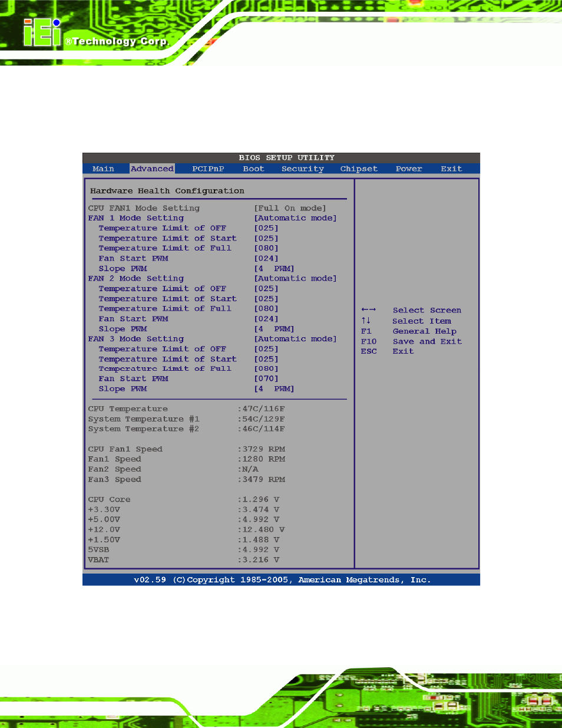Click the +3.30V reading 3.474 V
Image resolution: width=562 pixels, height=728 pixels.
click(x=259, y=510)
